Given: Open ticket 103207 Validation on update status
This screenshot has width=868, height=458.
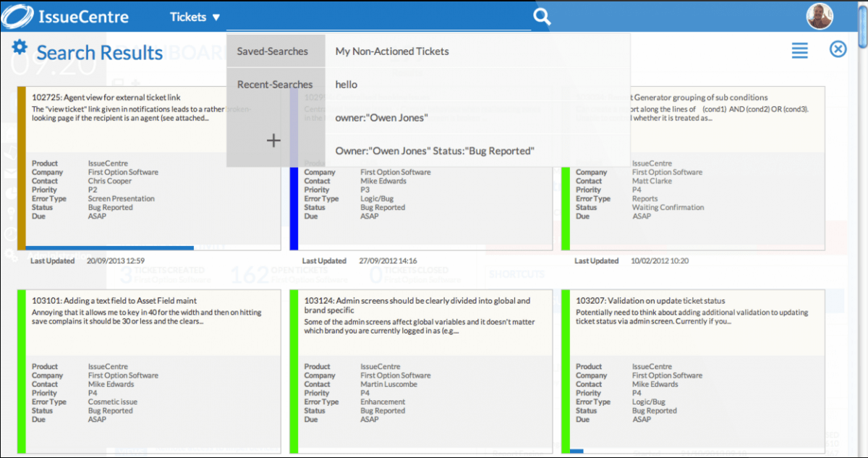Looking at the screenshot, I should (650, 300).
